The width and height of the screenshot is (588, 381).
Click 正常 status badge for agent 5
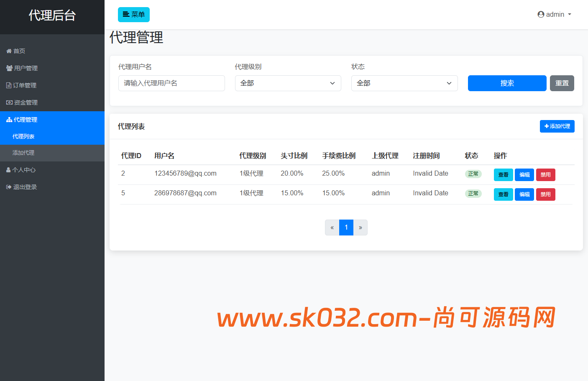(x=473, y=194)
